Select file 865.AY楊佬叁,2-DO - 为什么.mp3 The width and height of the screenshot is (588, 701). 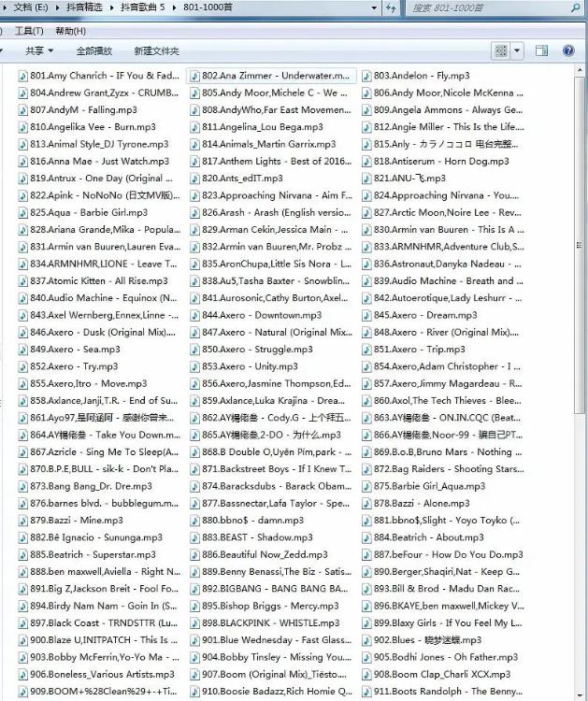click(266, 435)
